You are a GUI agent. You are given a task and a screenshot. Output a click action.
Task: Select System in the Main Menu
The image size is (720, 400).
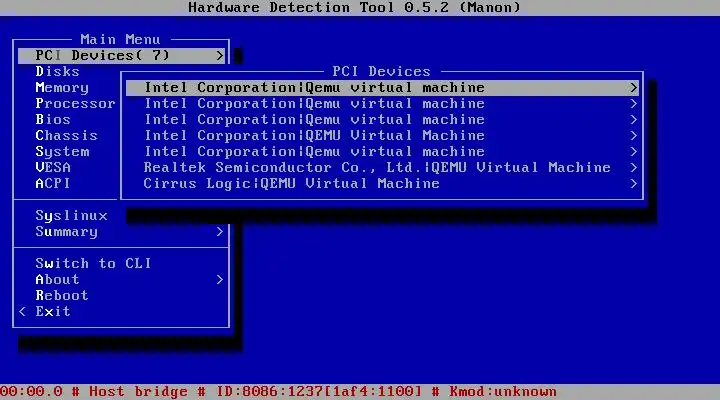(x=62, y=152)
